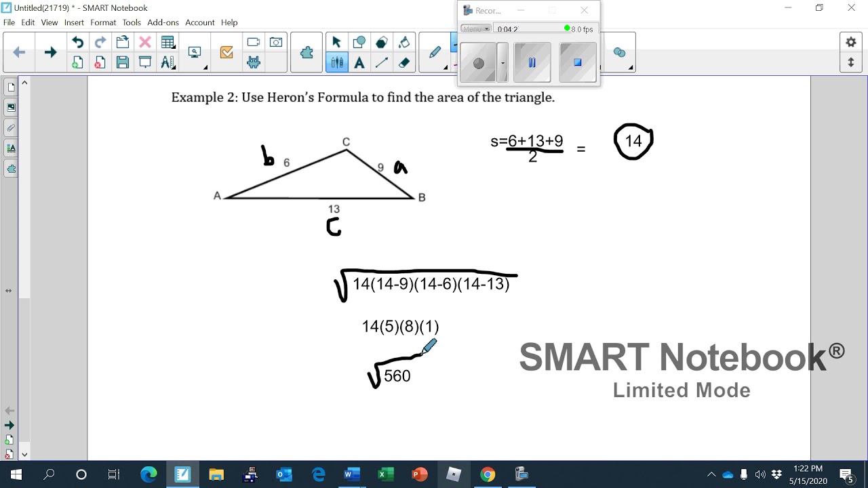Open the Tools menu
This screenshot has height=488, width=868.
point(132,22)
